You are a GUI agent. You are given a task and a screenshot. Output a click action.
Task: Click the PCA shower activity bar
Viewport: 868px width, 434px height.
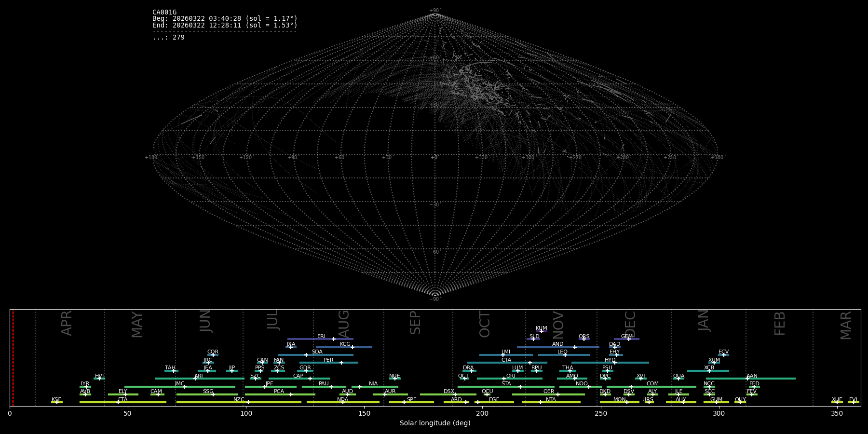(x=280, y=394)
